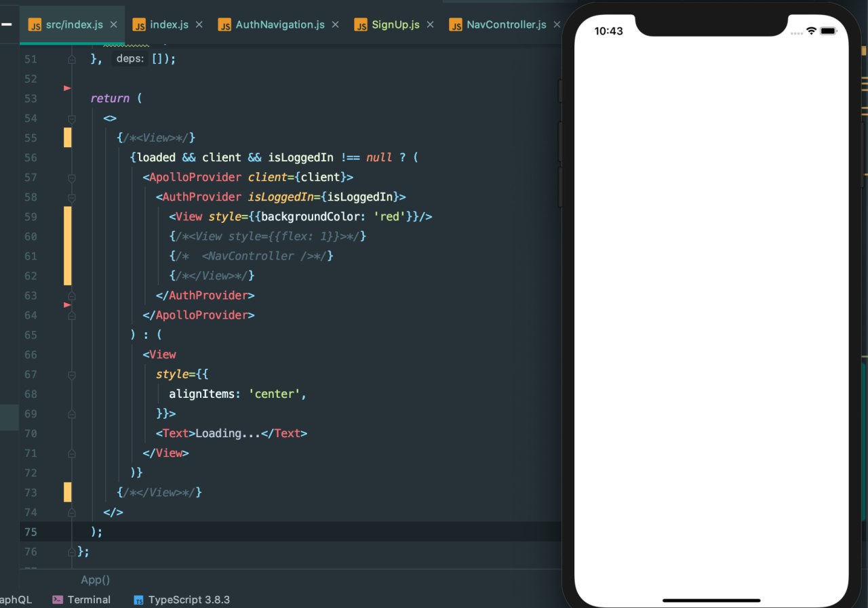The image size is (868, 608).
Task: Close the src/index.js tab
Action: 113,24
